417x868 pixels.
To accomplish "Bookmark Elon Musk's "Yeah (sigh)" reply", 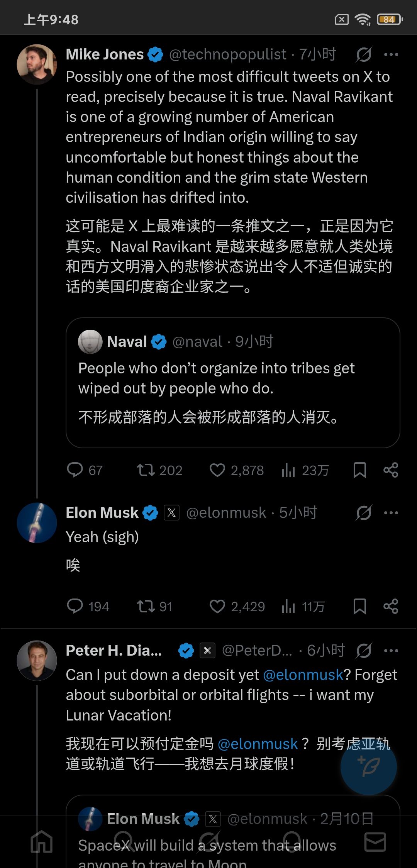I will tap(359, 606).
